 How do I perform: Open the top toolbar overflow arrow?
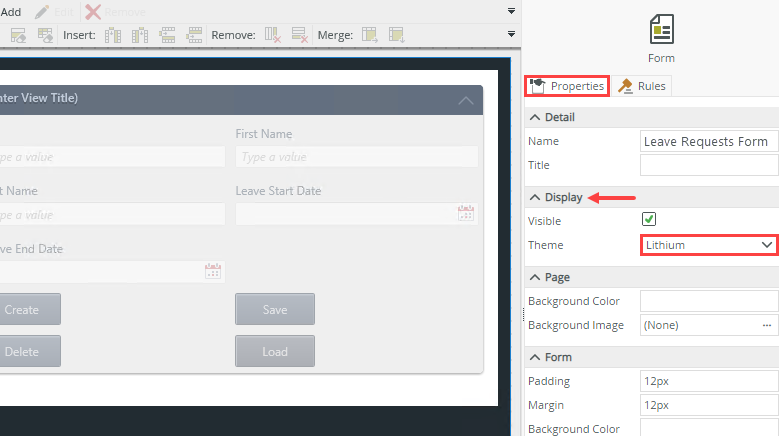(511, 11)
